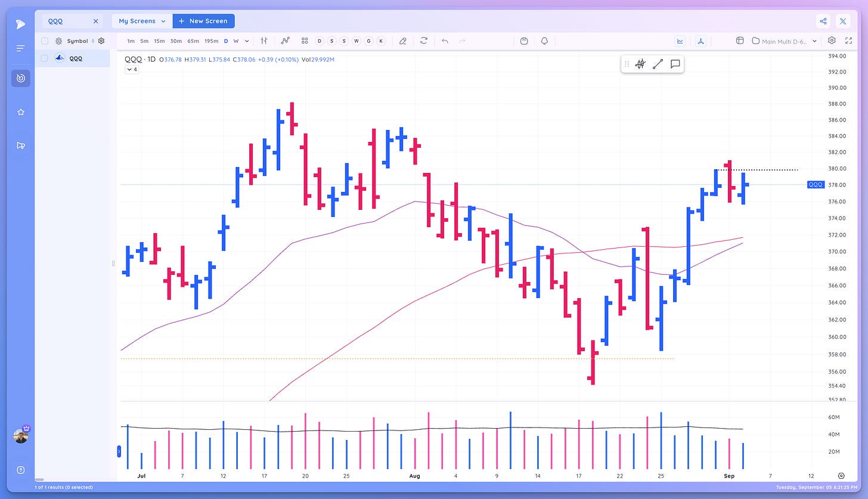Screen dimensions: 868x499
Task: Toggle the first S circle filter button
Action: click(x=331, y=41)
